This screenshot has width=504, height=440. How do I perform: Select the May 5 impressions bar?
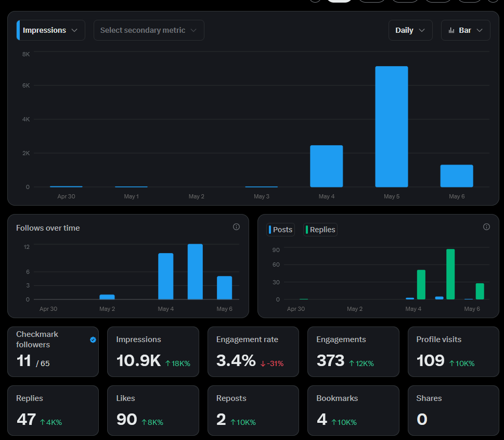(392, 127)
